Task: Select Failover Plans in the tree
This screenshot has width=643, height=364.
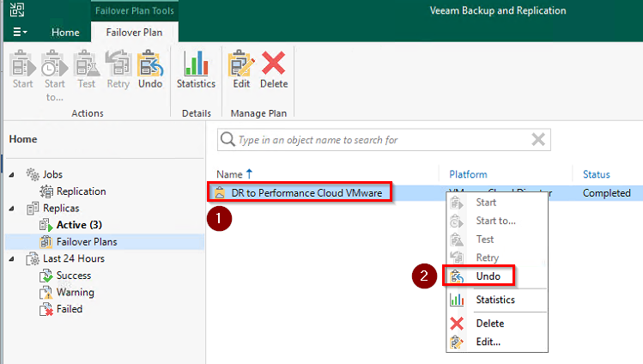Action: (x=87, y=242)
